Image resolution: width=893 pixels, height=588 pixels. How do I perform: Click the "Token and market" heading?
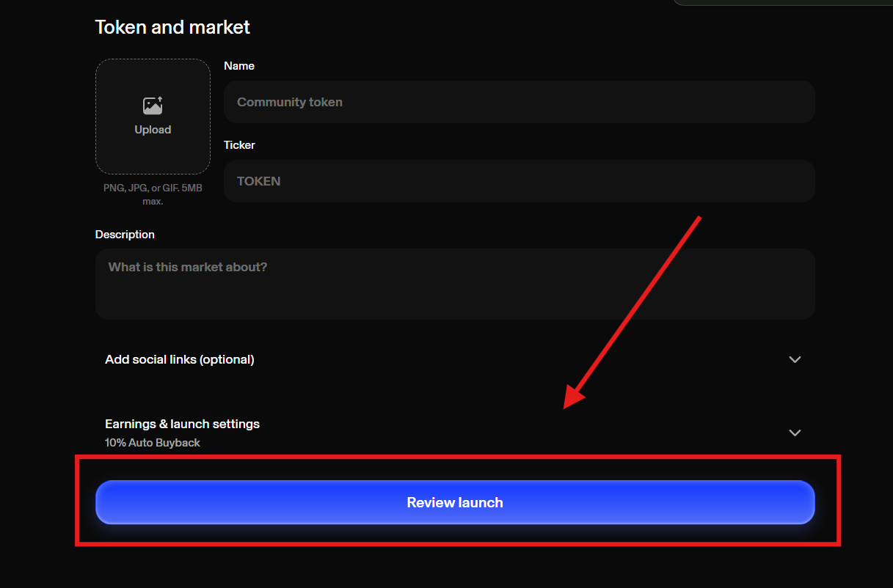(x=172, y=27)
